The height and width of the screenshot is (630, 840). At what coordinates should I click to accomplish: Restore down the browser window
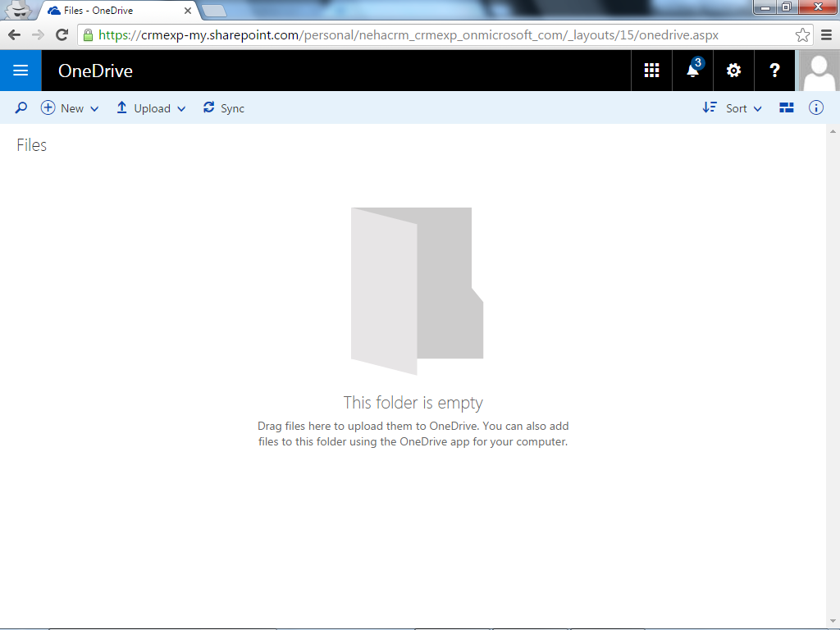coord(787,7)
